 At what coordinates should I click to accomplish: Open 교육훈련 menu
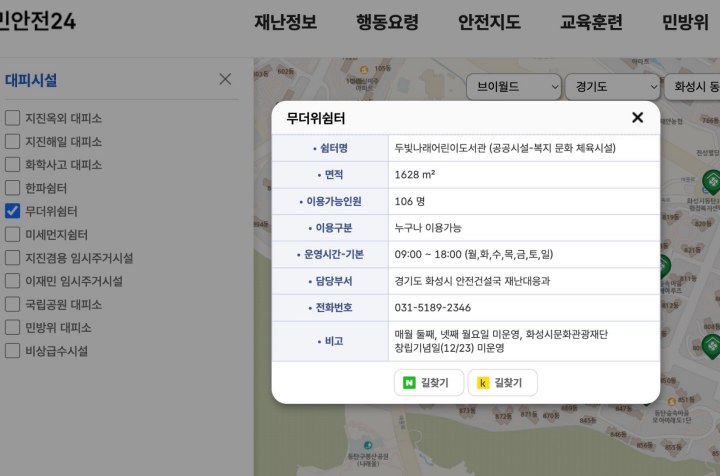click(591, 22)
